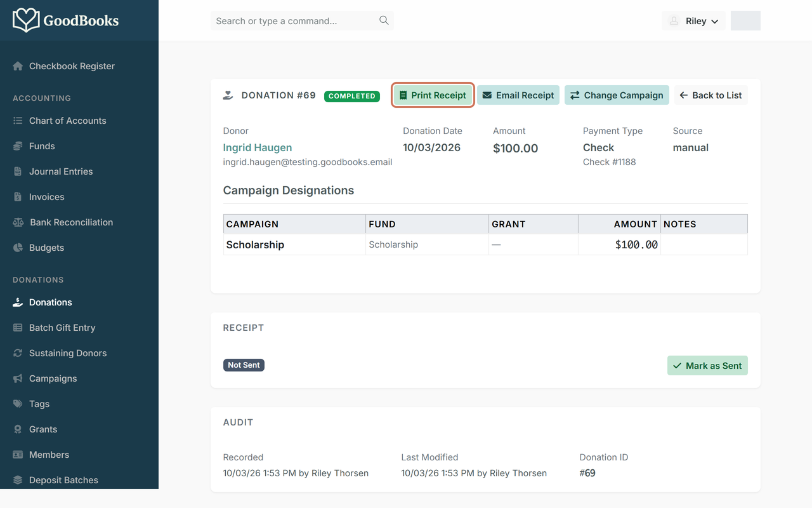812x508 pixels.
Task: Click the Donation ID #69 value
Action: [x=587, y=473]
